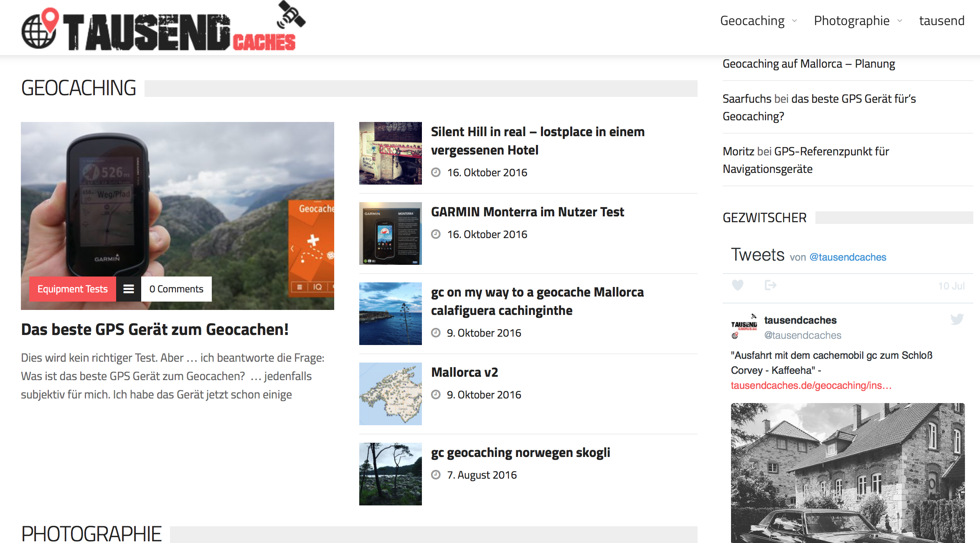The width and height of the screenshot is (980, 543).
Task: Open the tausendcaches.de/geocaching/ins… tweet link
Action: click(x=811, y=386)
